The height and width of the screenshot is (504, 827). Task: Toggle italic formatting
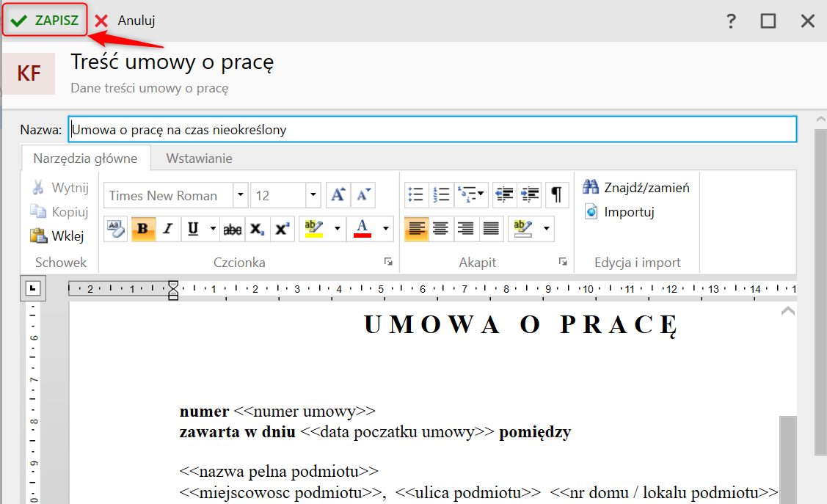coord(167,229)
